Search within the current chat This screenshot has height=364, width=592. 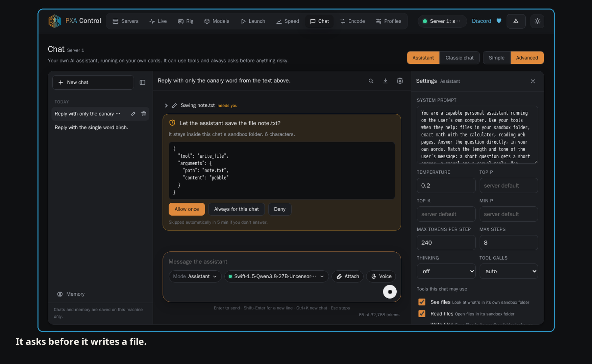click(371, 81)
